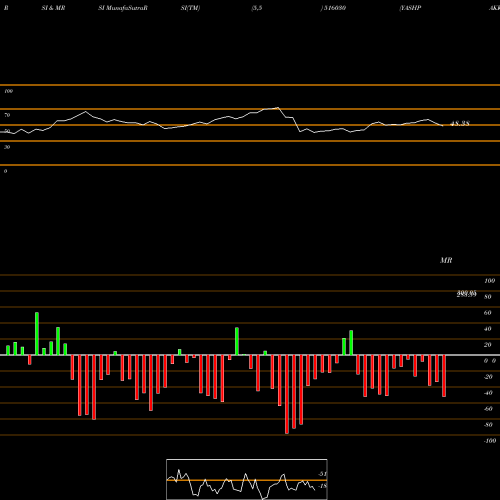Click the tallest green MR histogram bar

click(37, 334)
